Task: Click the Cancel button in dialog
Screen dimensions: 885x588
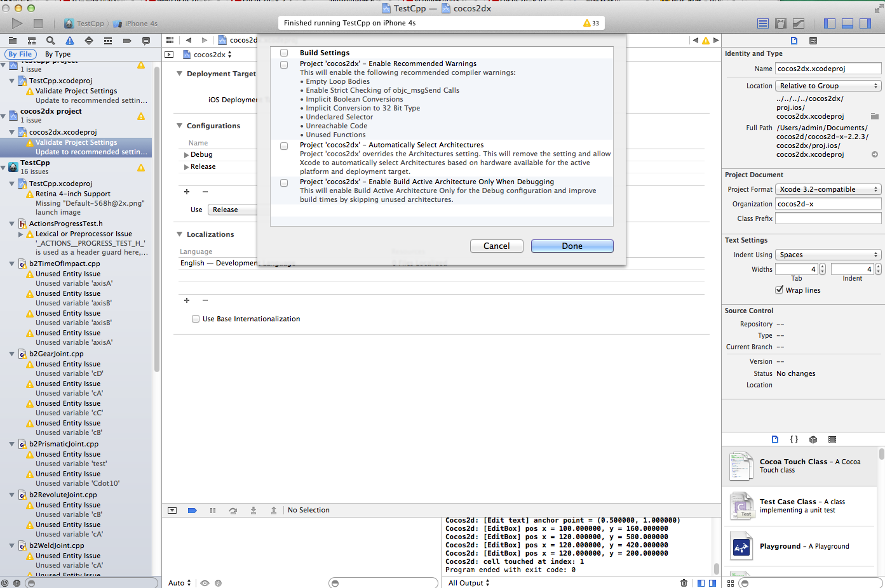Action: tap(497, 246)
